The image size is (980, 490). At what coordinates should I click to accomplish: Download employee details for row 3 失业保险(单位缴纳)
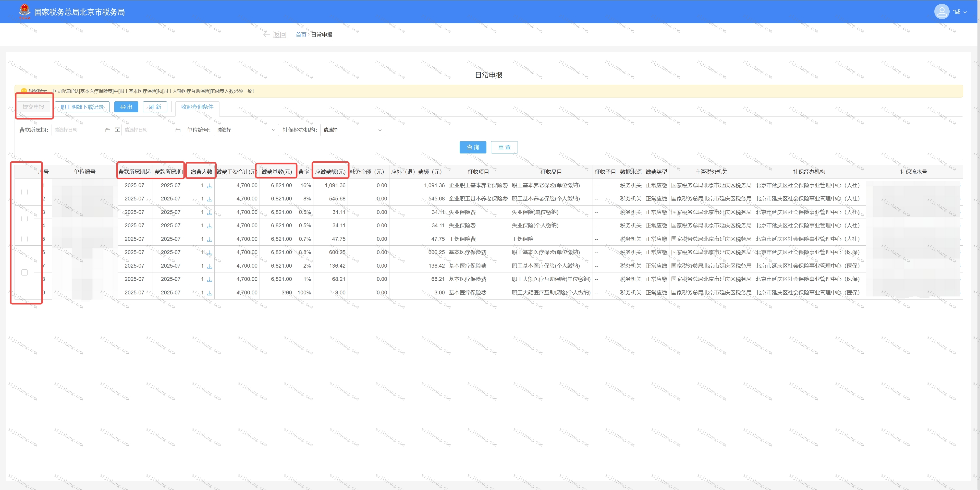point(210,212)
